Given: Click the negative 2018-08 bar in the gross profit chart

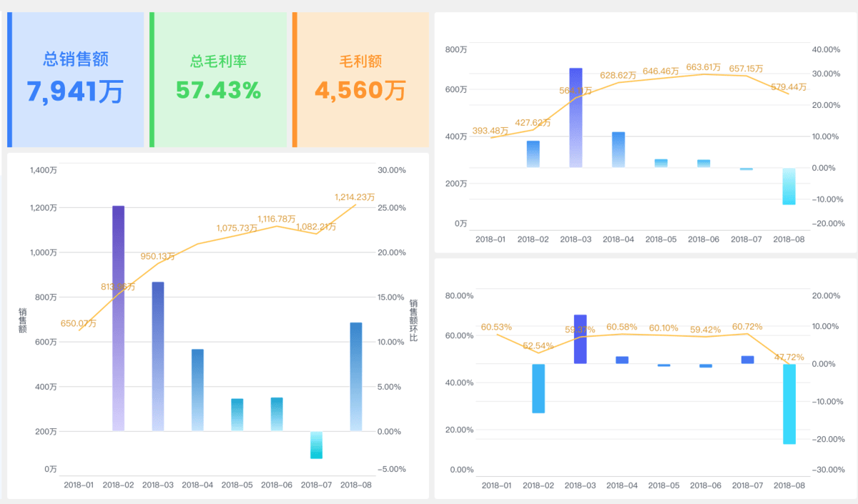Looking at the screenshot, I should click(789, 187).
